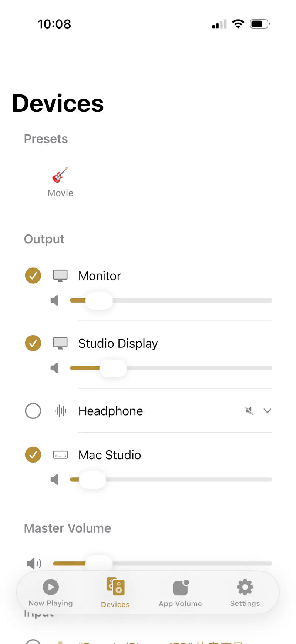Unmute Headphone using crossed speaker icon
Viewport: 296px width, 644px height.
(x=249, y=411)
